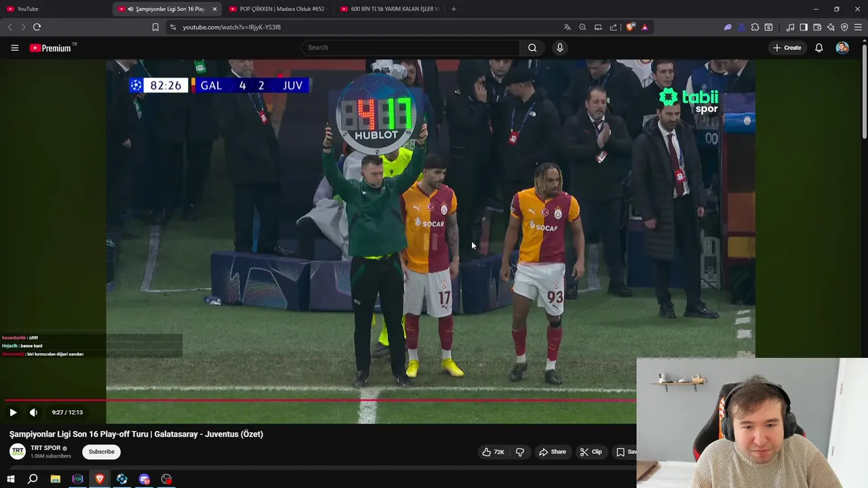Switch to the YouTube browser tab
Viewport: 868px width, 488px height.
54,9
